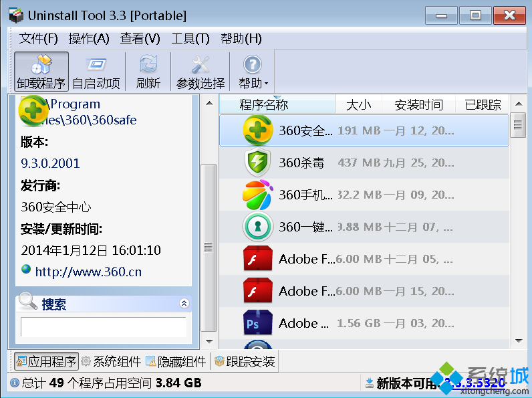The image size is (532, 398).
Task: Click the magnifier search icon
Action: [x=28, y=301]
